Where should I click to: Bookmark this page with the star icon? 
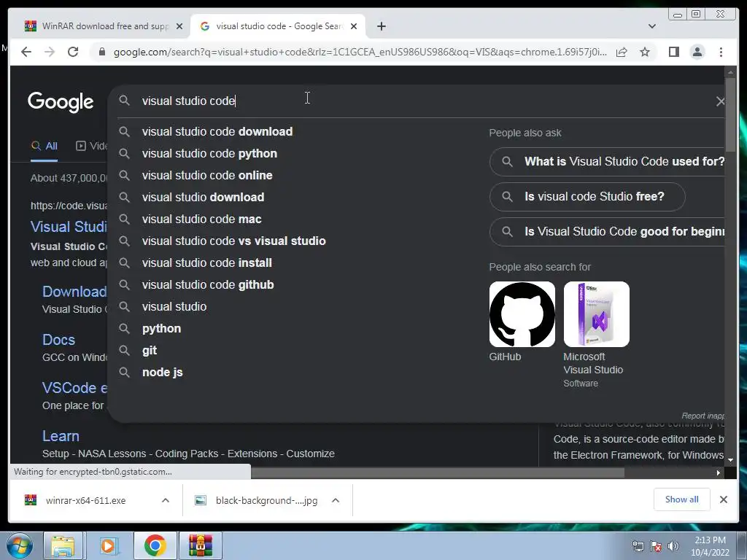click(x=645, y=52)
